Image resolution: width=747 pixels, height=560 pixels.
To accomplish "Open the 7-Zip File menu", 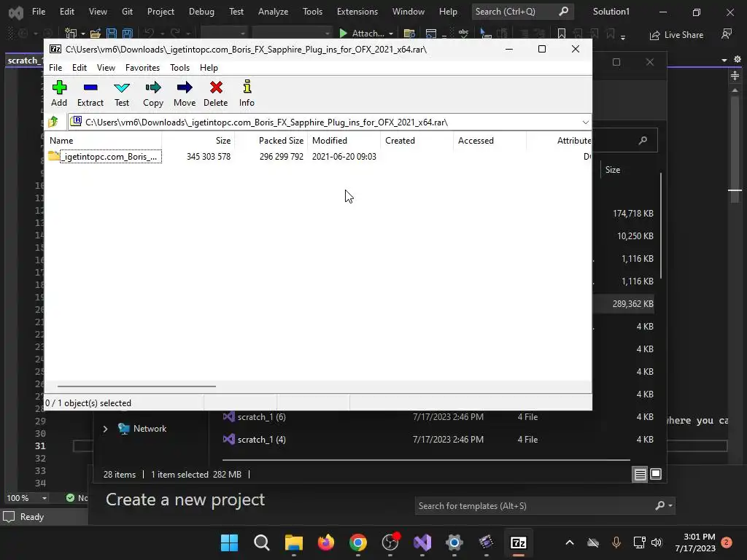I will 55,68.
